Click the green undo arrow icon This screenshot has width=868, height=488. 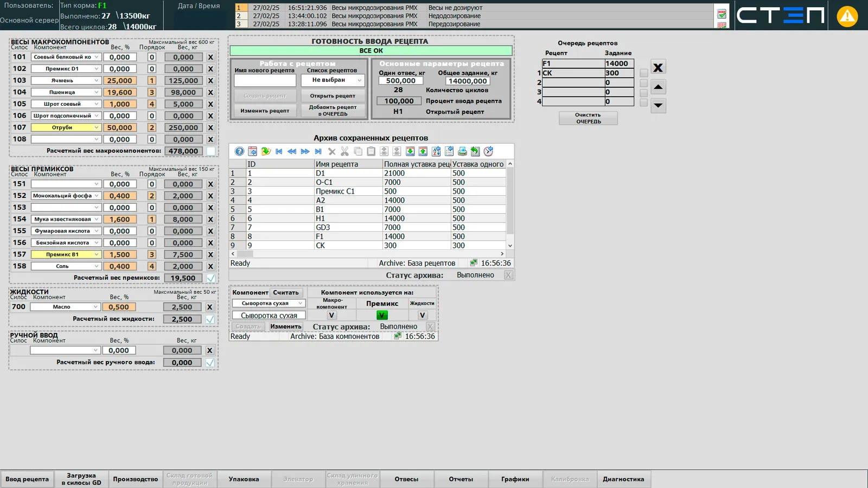click(x=475, y=151)
